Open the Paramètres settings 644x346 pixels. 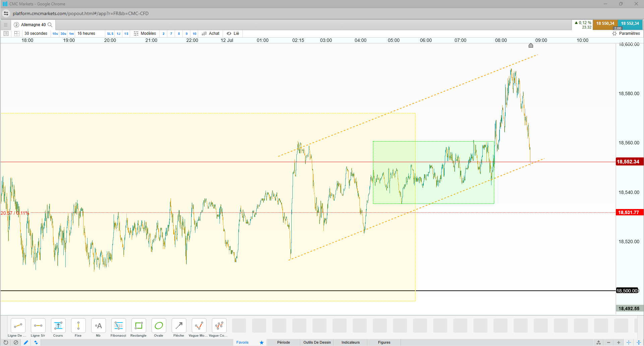pyautogui.click(x=626, y=33)
